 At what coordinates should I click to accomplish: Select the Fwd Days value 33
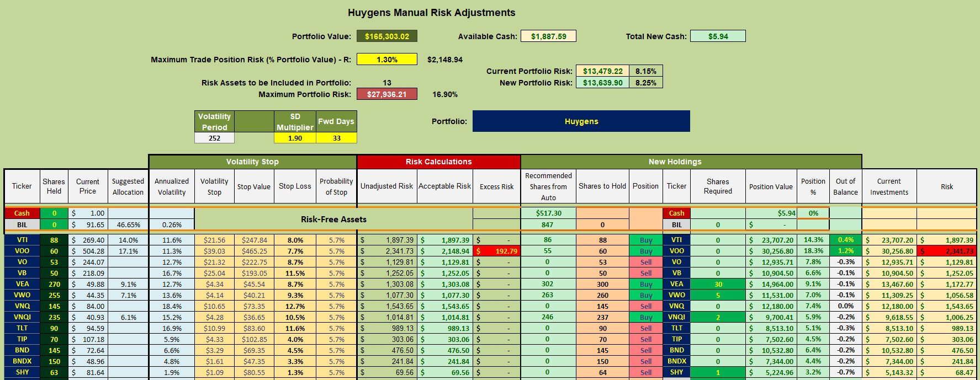[x=336, y=138]
